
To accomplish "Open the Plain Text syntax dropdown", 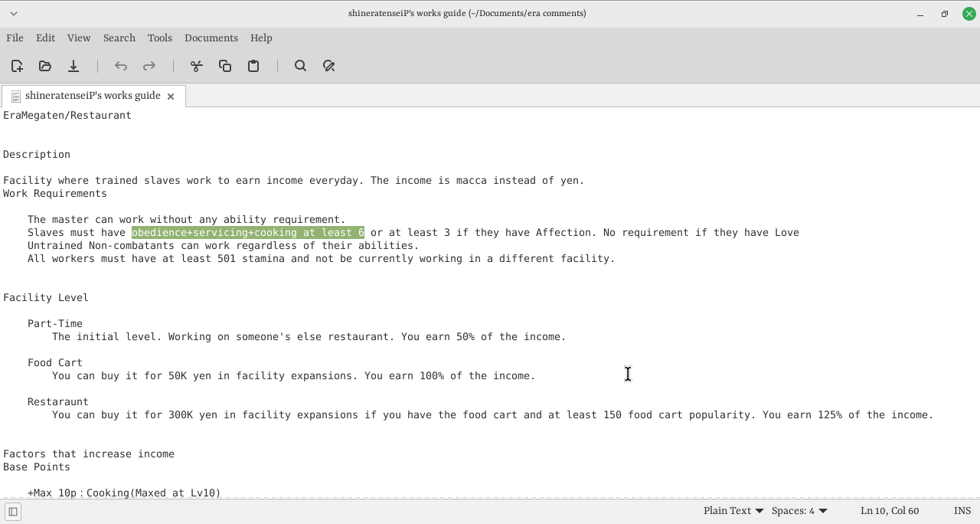I will (733, 511).
